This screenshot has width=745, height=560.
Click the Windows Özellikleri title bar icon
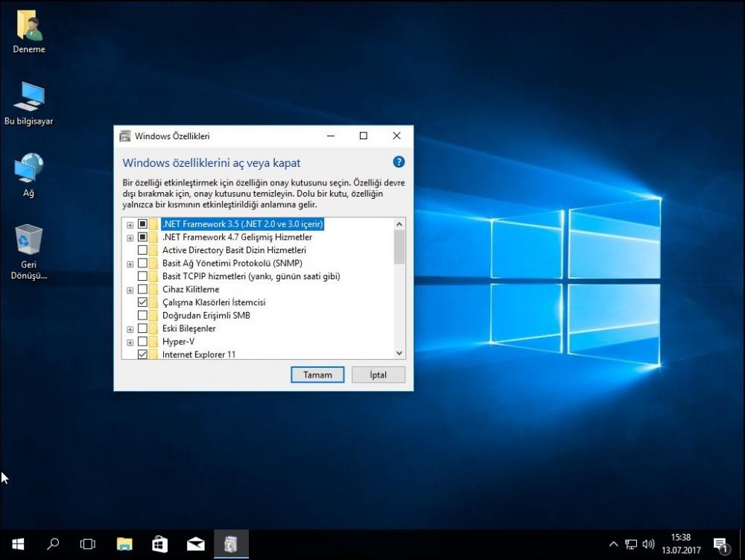125,136
